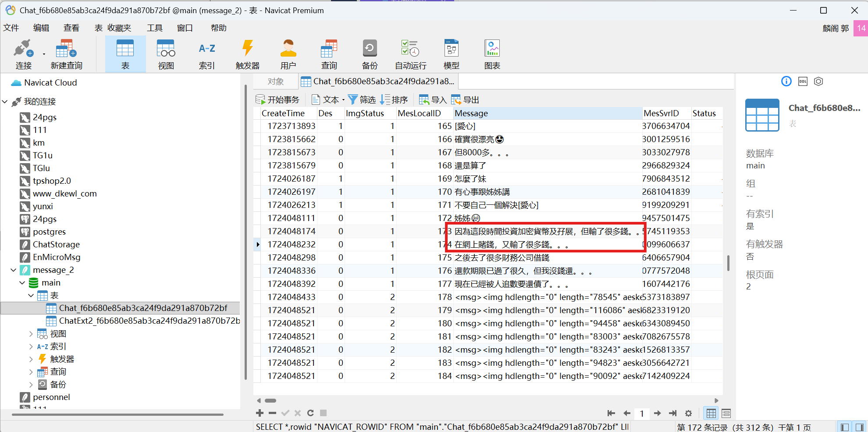868x432 pixels.
Task: Select the tpshop2.0 connection
Action: (x=52, y=181)
